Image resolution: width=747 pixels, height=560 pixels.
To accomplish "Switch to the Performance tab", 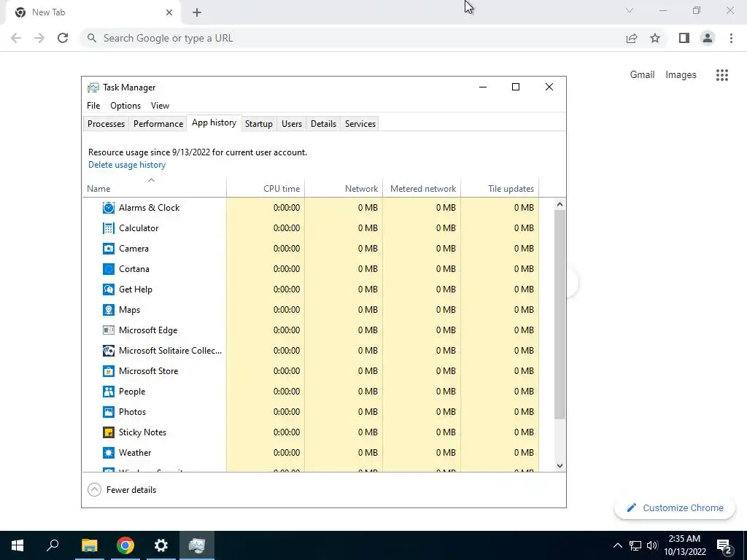I will coord(158,124).
